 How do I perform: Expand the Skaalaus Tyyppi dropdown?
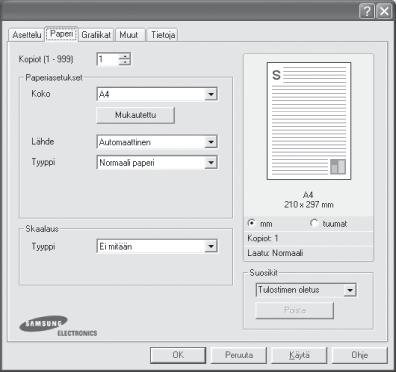[x=157, y=247]
